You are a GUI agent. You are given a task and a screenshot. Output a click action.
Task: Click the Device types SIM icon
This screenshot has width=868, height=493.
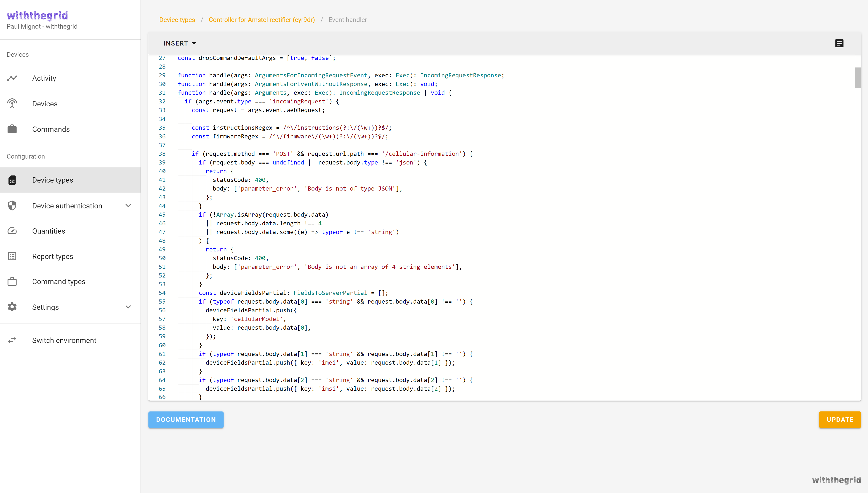[12, 180]
